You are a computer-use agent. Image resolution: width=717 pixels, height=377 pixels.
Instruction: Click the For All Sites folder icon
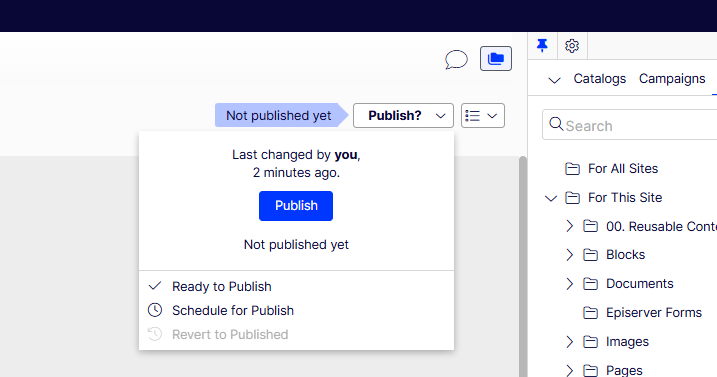(572, 169)
